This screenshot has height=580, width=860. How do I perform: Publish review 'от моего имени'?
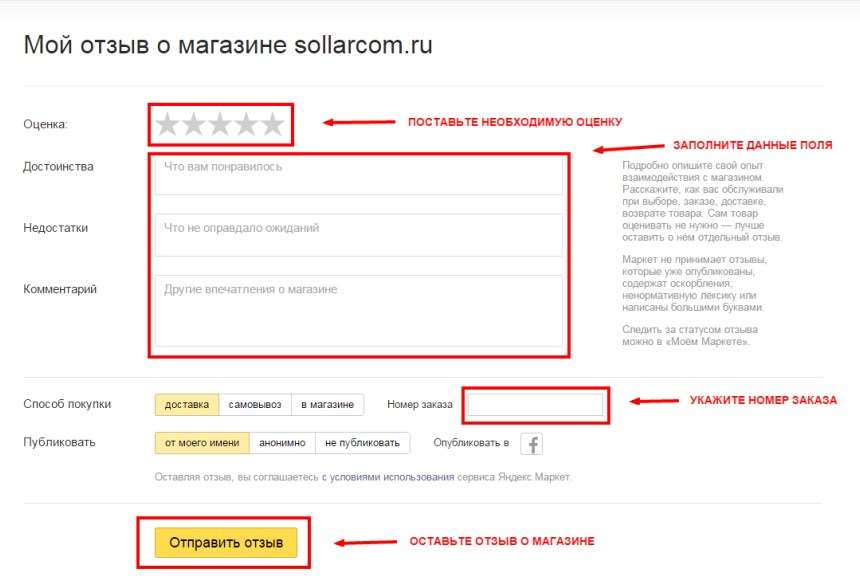point(202,443)
